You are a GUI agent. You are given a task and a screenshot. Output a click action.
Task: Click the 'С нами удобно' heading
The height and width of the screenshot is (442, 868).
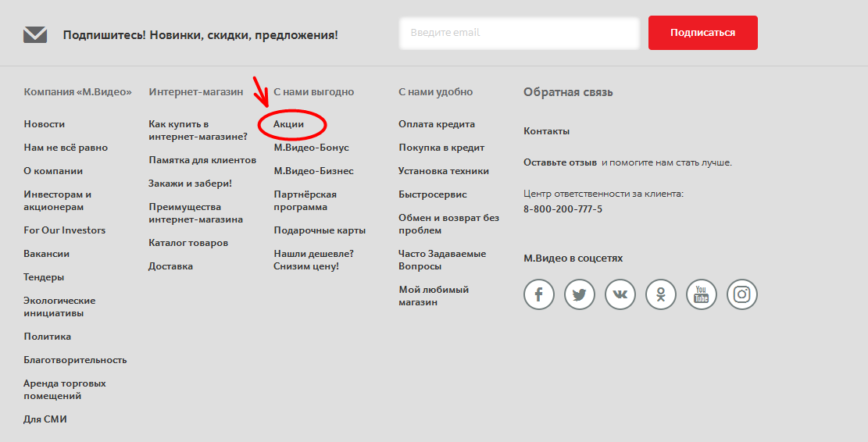point(436,92)
